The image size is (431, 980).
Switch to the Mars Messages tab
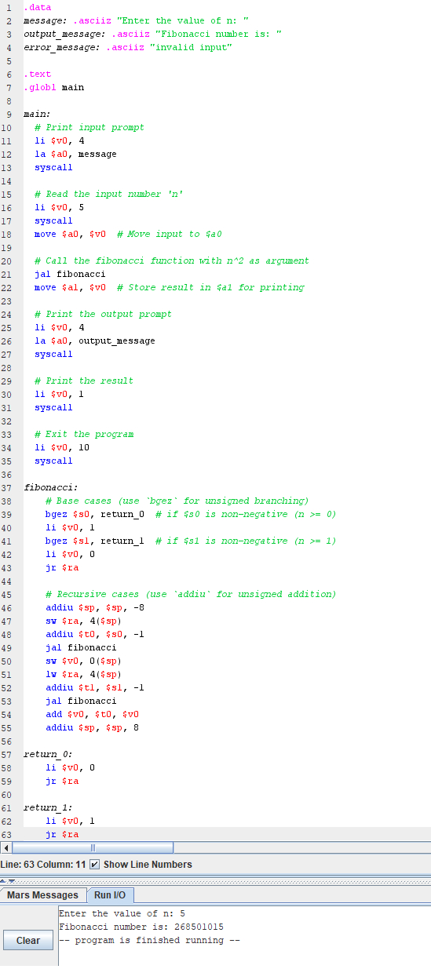pyautogui.click(x=43, y=895)
